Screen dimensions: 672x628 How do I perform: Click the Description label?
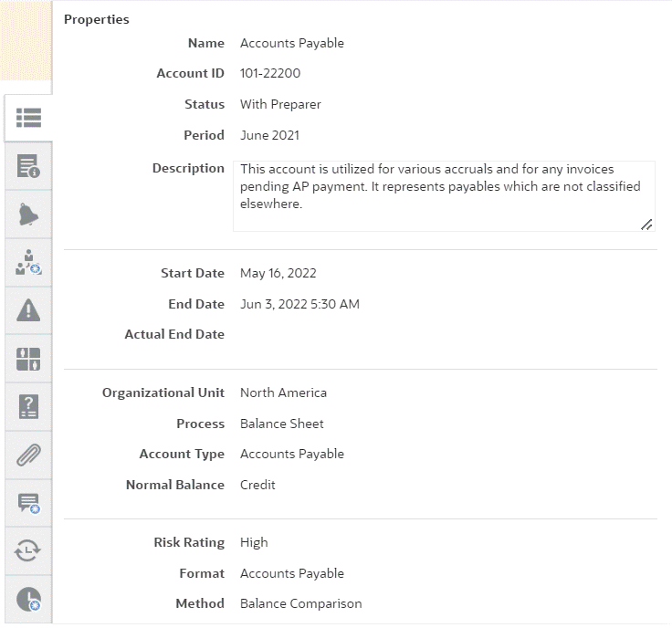[188, 168]
